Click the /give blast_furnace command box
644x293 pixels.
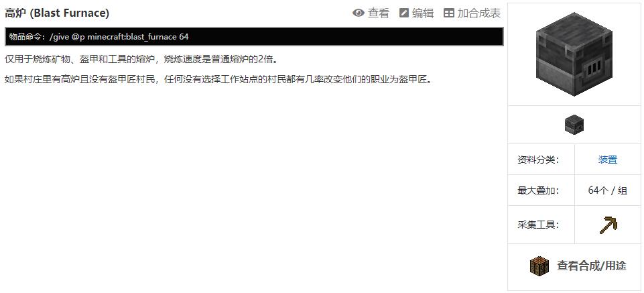pos(254,37)
